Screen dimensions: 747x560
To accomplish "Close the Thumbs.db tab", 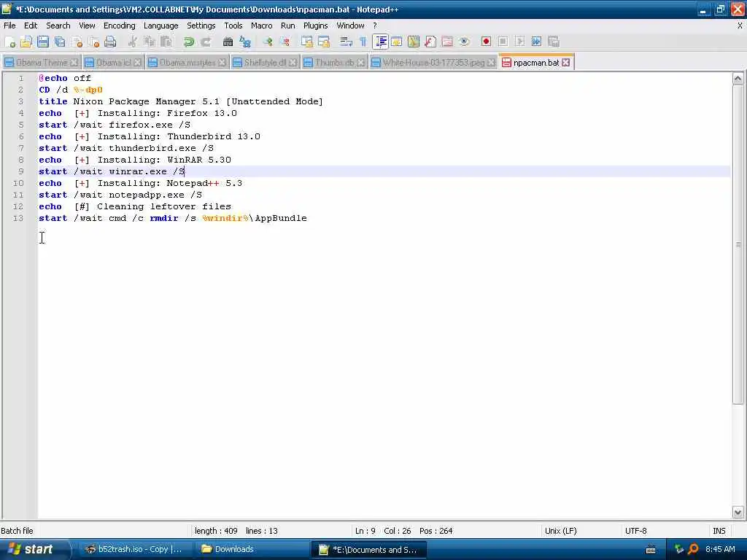I will (x=360, y=63).
